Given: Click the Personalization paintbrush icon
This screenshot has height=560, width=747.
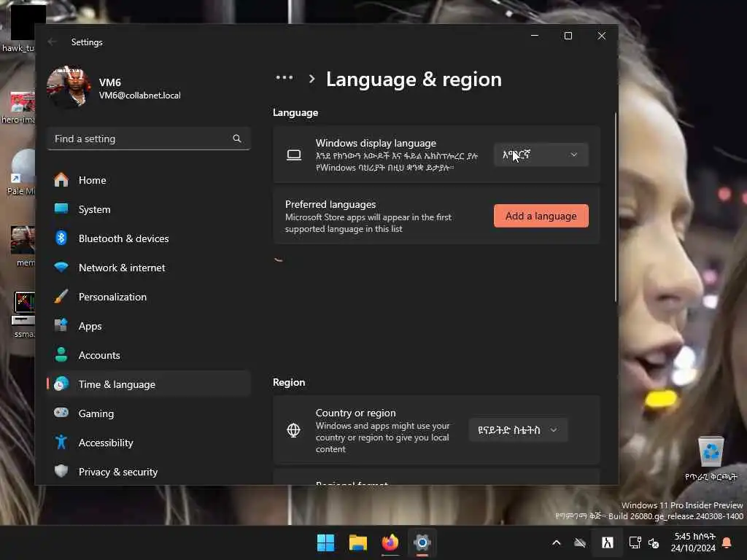Looking at the screenshot, I should [61, 297].
